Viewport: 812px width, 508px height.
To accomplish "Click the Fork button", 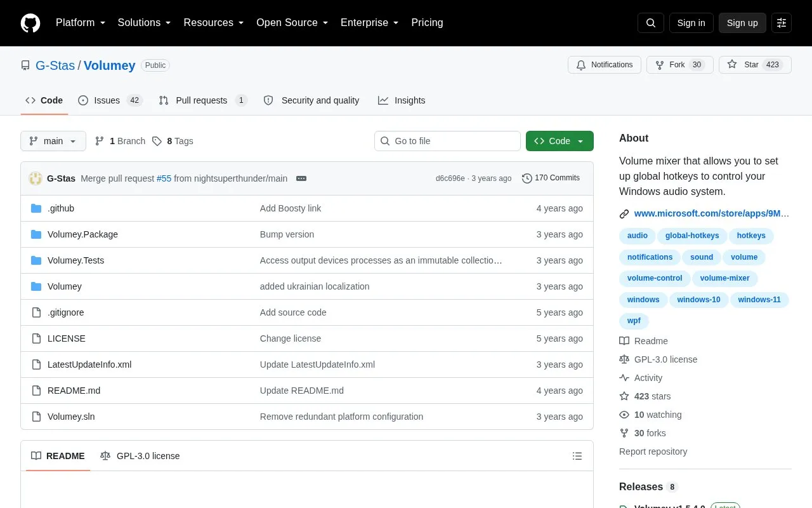I will 680,65.
